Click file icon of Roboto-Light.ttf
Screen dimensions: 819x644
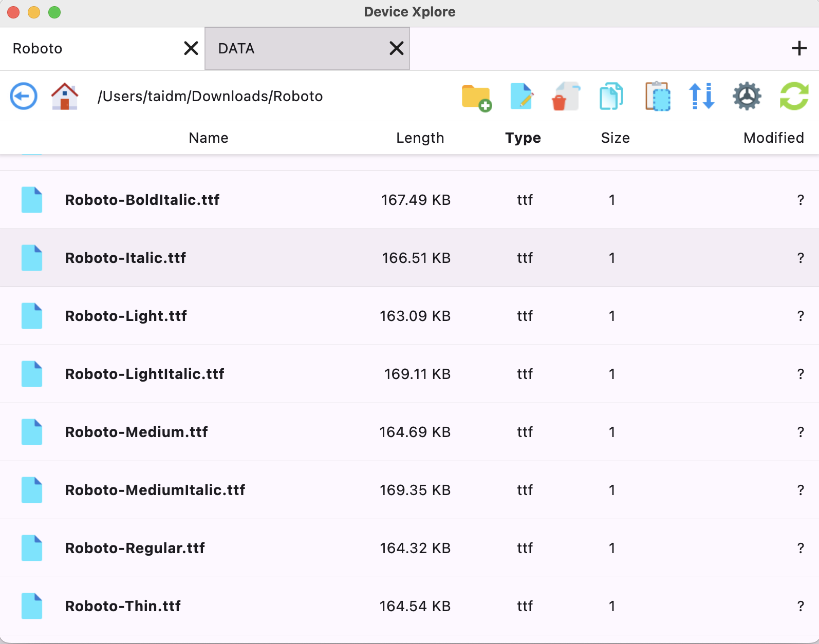click(31, 316)
